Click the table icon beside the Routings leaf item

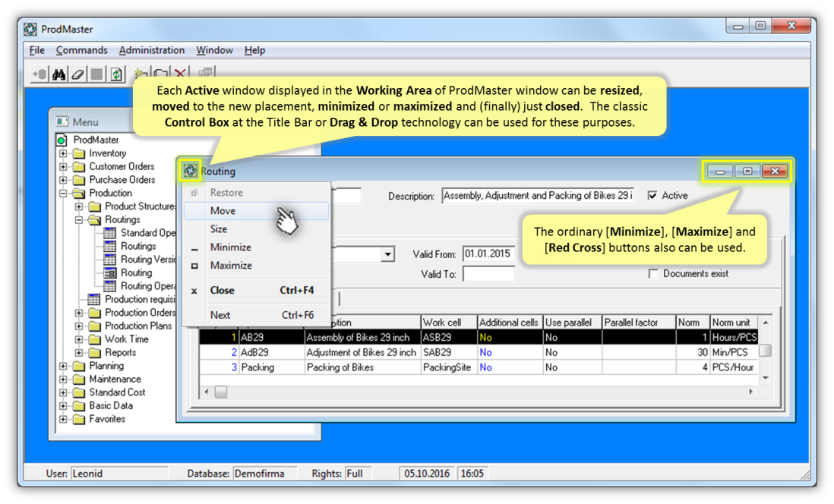109,246
